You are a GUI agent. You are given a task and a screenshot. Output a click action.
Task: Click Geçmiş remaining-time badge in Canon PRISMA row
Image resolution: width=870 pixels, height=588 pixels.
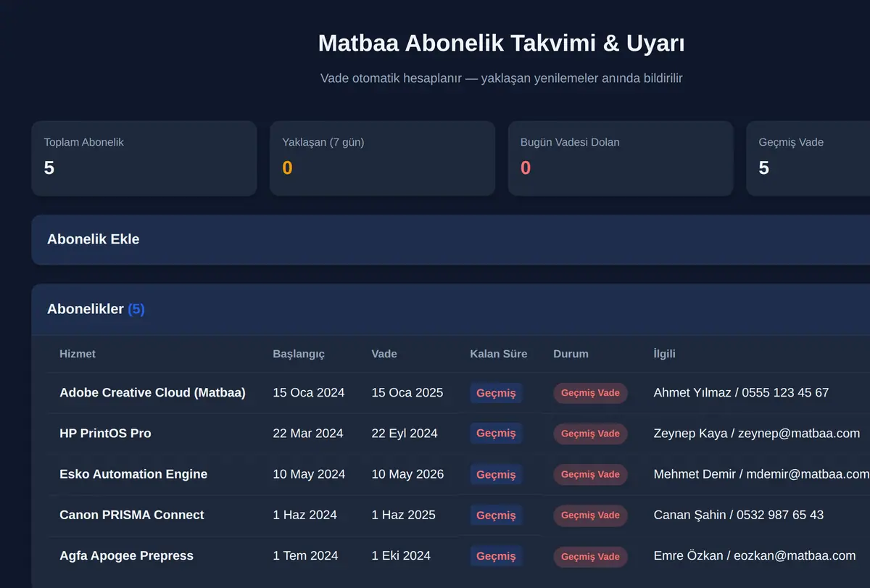496,515
